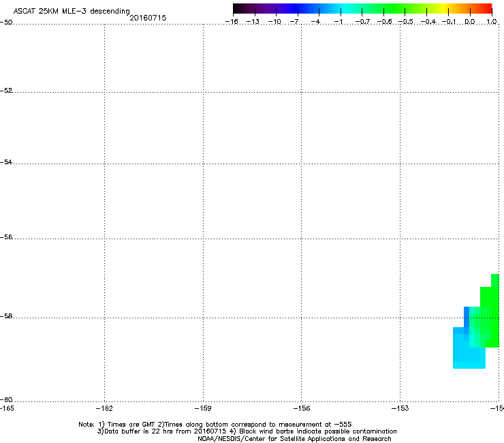Screen dimensions: 504x443
Task: Click the yellow section of the color scale bar
Action: click(443, 8)
